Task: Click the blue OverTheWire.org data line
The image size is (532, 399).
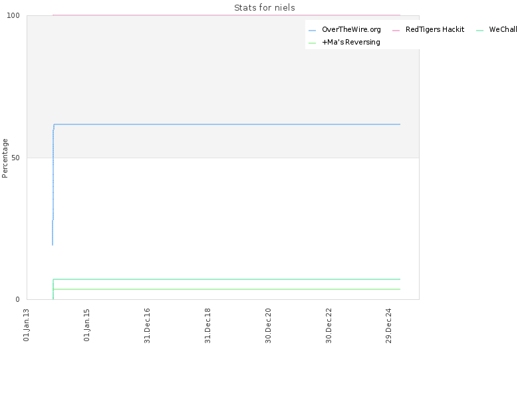Action: (227, 124)
